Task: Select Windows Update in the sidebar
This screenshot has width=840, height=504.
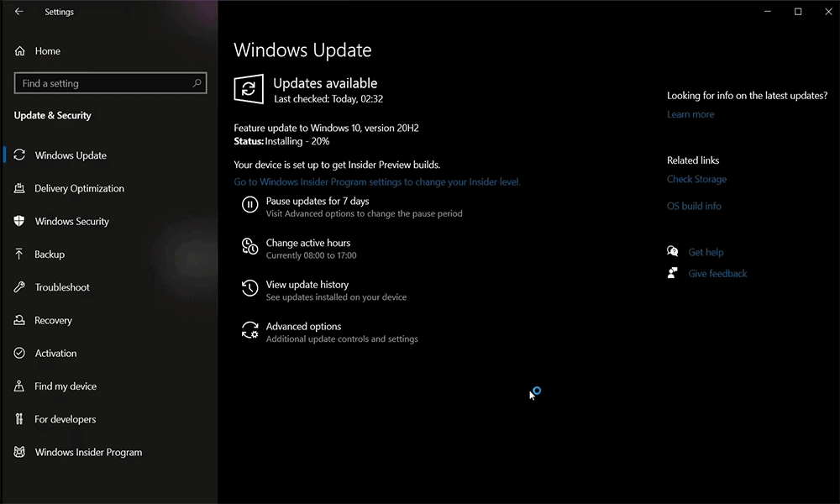Action: [x=71, y=155]
